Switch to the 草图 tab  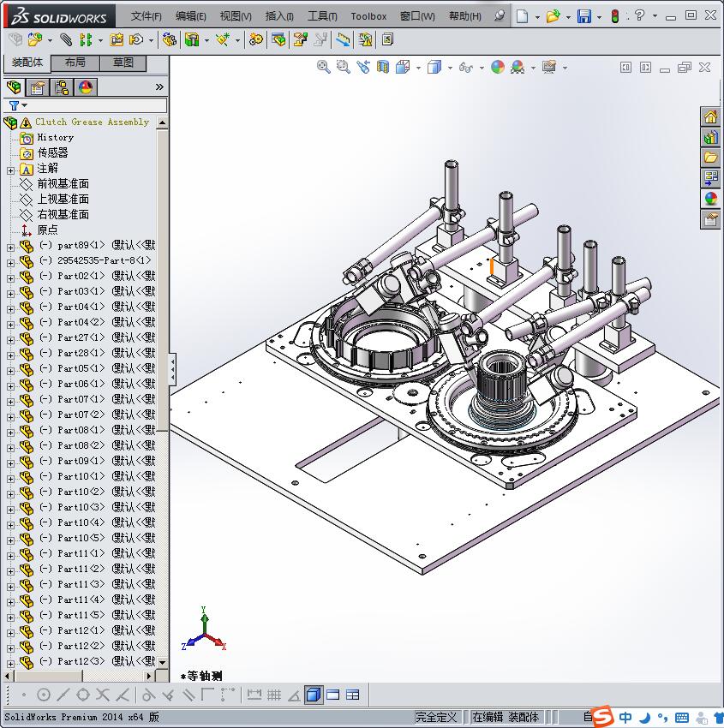pos(123,63)
